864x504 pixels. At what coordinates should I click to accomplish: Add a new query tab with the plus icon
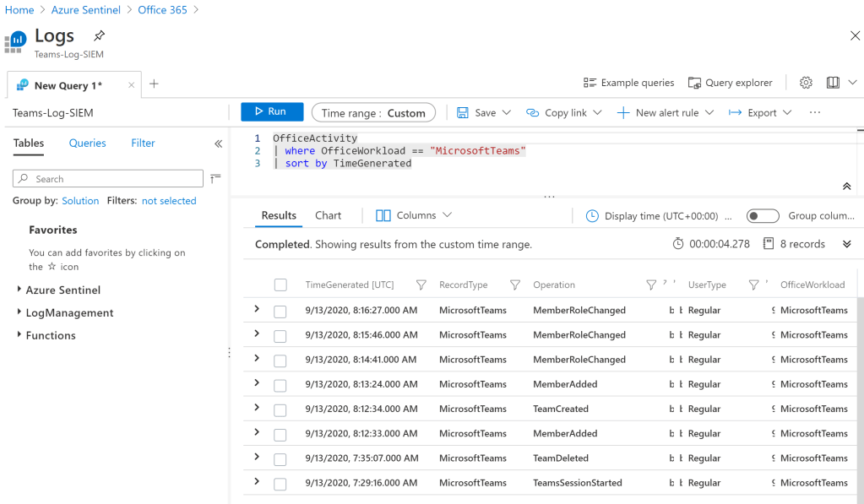[154, 84]
